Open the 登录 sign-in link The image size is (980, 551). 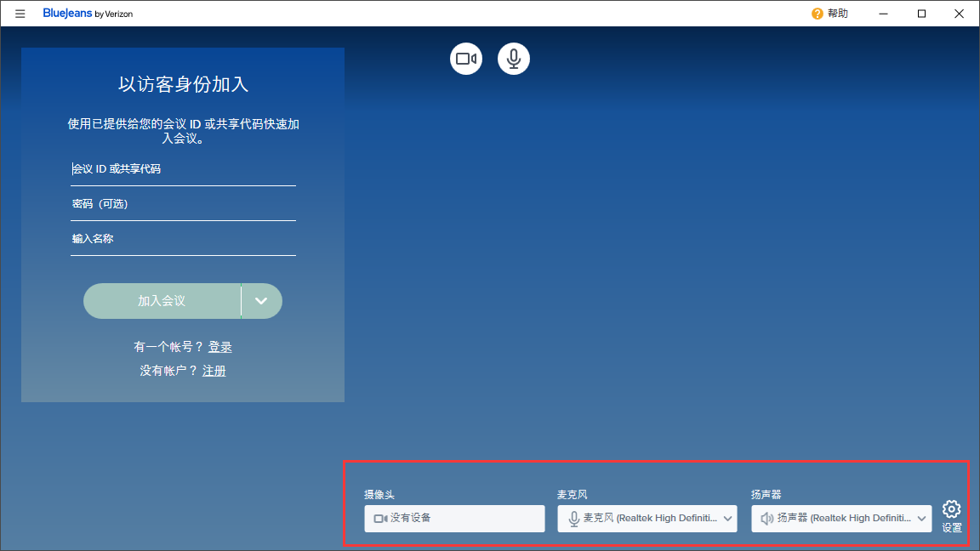pos(220,347)
